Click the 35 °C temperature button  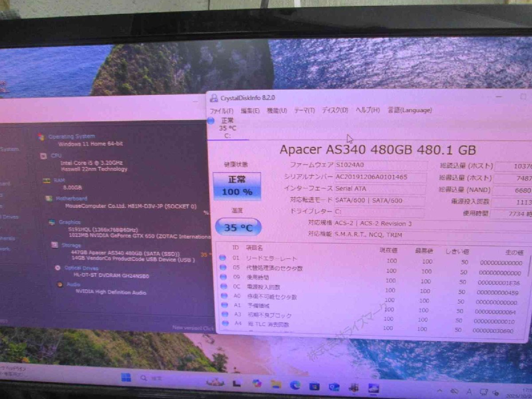pyautogui.click(x=238, y=228)
